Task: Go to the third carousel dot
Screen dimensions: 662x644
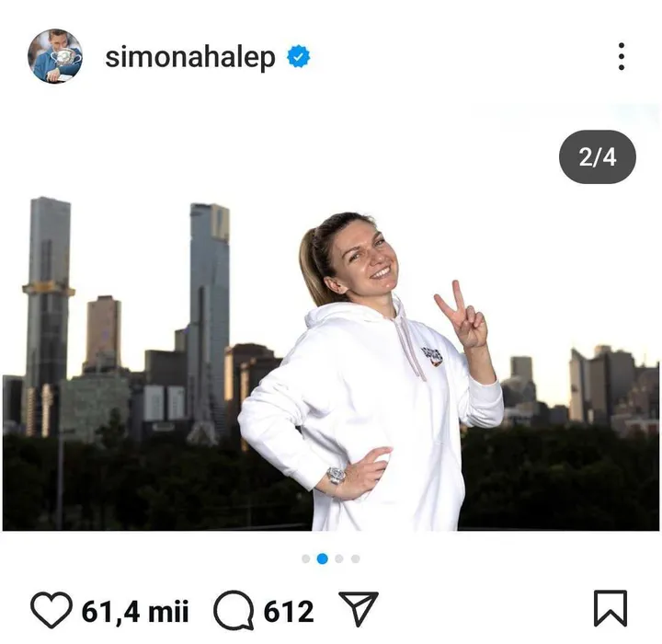Action: click(338, 559)
